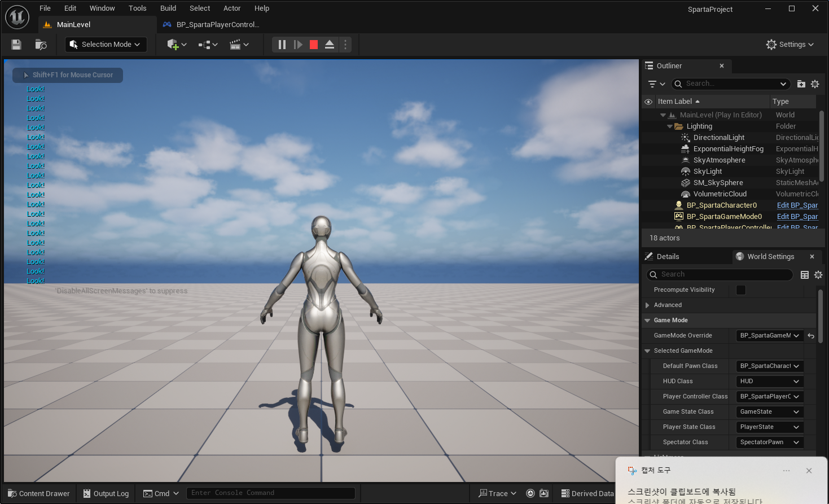The width and height of the screenshot is (829, 504).
Task: Open the Build menu
Action: tap(168, 8)
